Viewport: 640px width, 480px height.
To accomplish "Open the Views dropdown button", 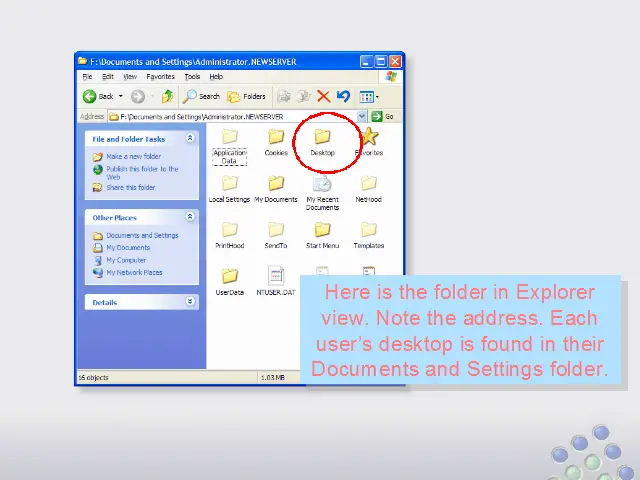I will click(369, 96).
